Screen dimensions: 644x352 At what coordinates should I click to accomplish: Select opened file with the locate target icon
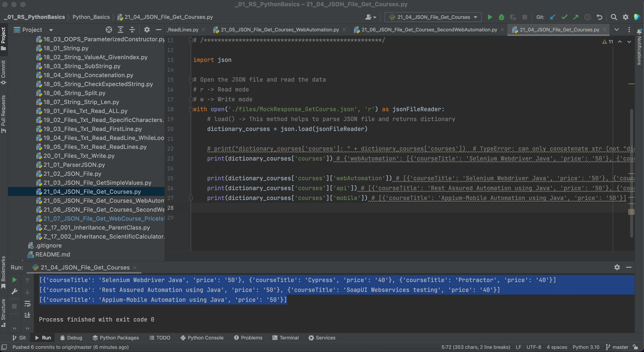pyautogui.click(x=109, y=30)
